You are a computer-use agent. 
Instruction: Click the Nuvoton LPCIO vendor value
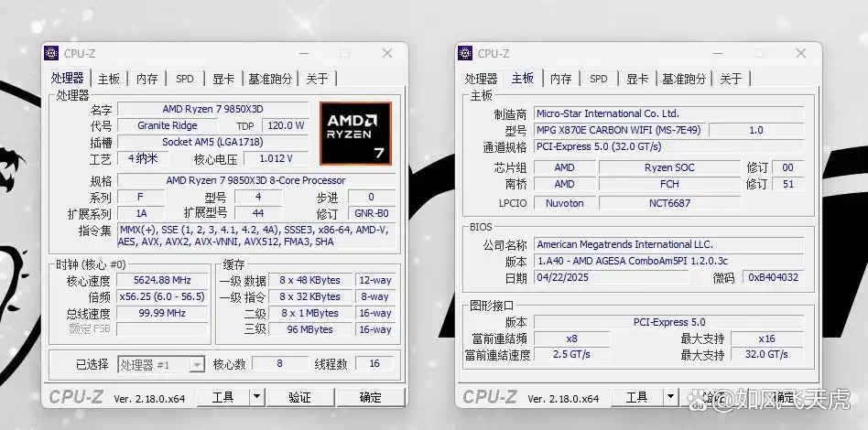pos(565,203)
